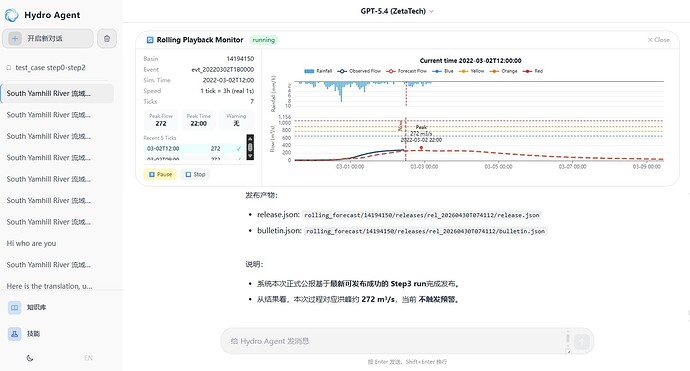Click the trash icon beside new chat
This screenshot has height=371, width=690.
(107, 39)
